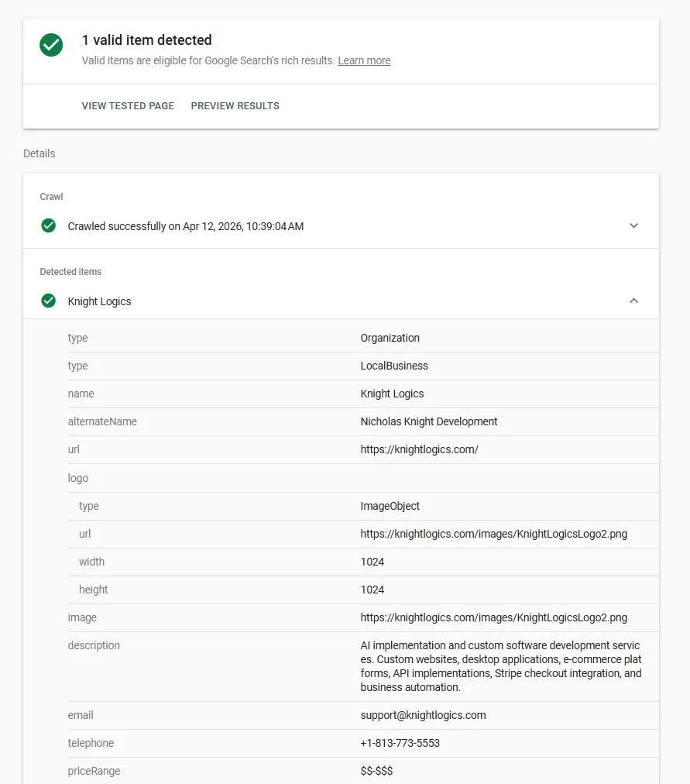Screen dimensions: 690x784
Task: Select the 'Organization' type value
Action: tap(390, 338)
